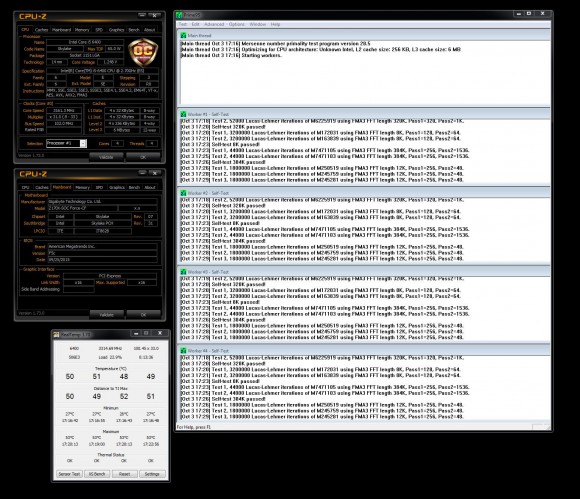
Task: Switch to About tab in lower CPU-Z
Action: tap(150, 188)
